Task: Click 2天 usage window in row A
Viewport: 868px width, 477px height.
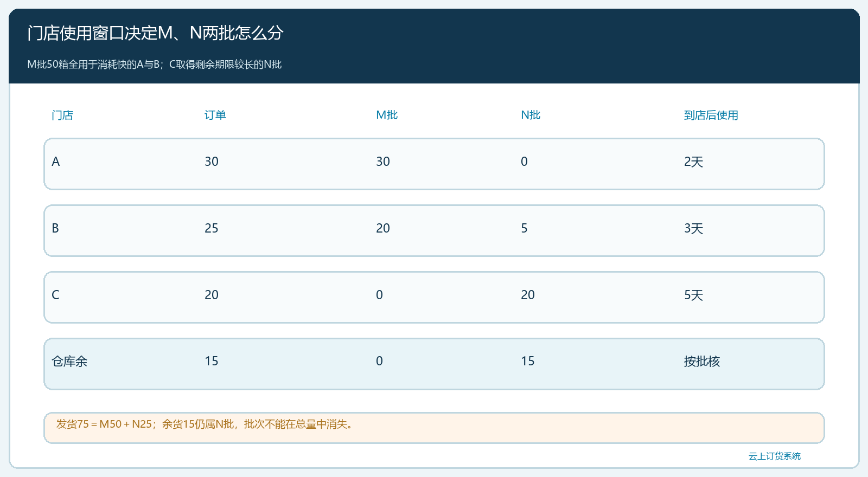Action: pos(693,162)
